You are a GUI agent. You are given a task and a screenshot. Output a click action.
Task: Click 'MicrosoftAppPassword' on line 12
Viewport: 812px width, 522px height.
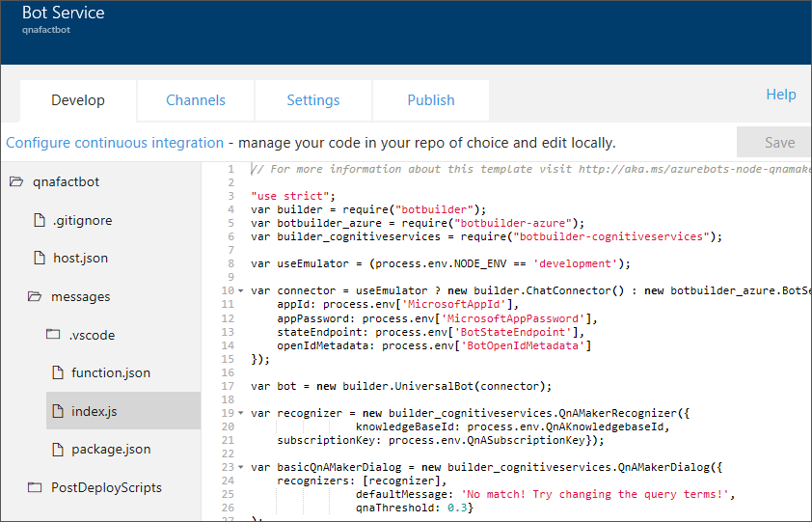click(x=513, y=318)
